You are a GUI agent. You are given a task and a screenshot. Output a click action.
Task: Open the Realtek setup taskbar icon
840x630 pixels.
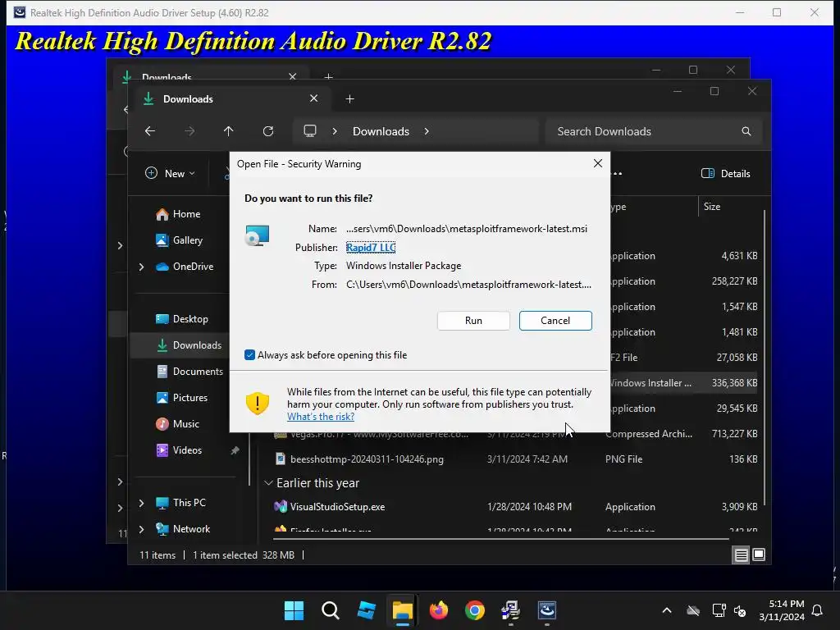(x=547, y=610)
